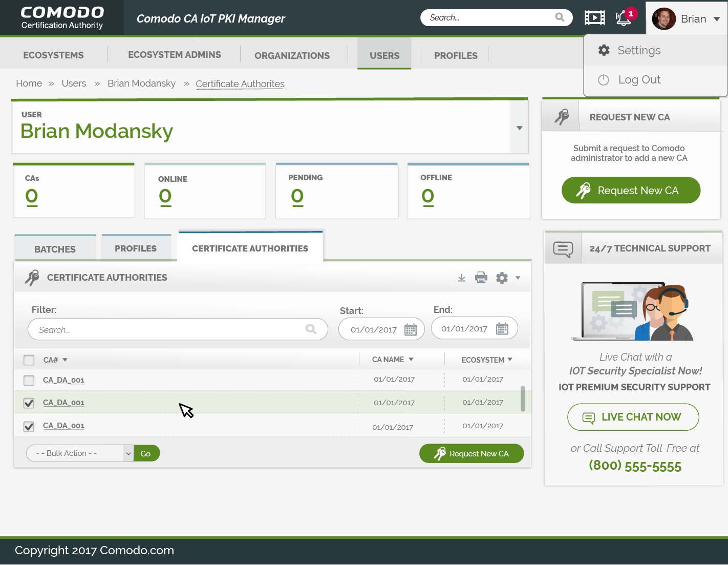
Task: Open the video tutorials film icon
Action: tap(595, 18)
